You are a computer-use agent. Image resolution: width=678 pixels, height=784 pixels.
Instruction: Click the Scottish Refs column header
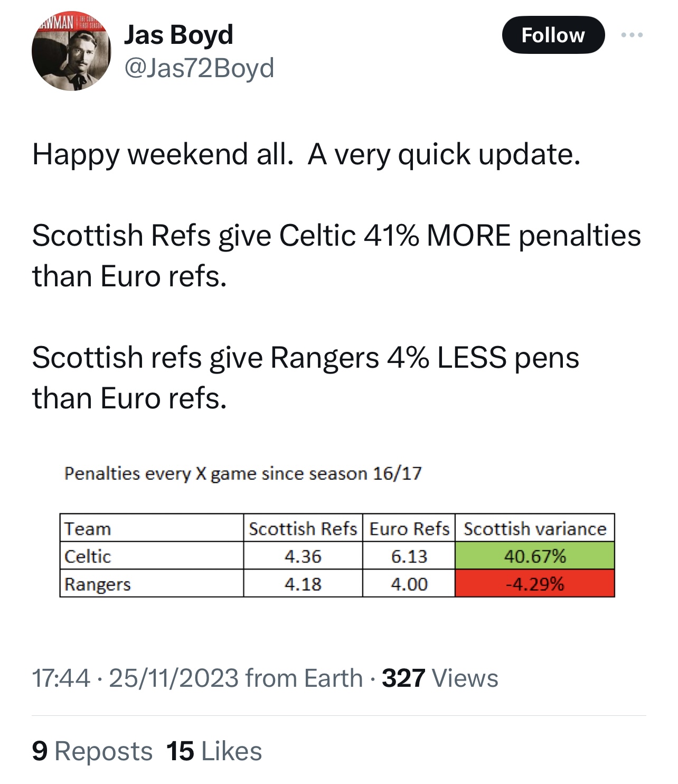pos(303,528)
